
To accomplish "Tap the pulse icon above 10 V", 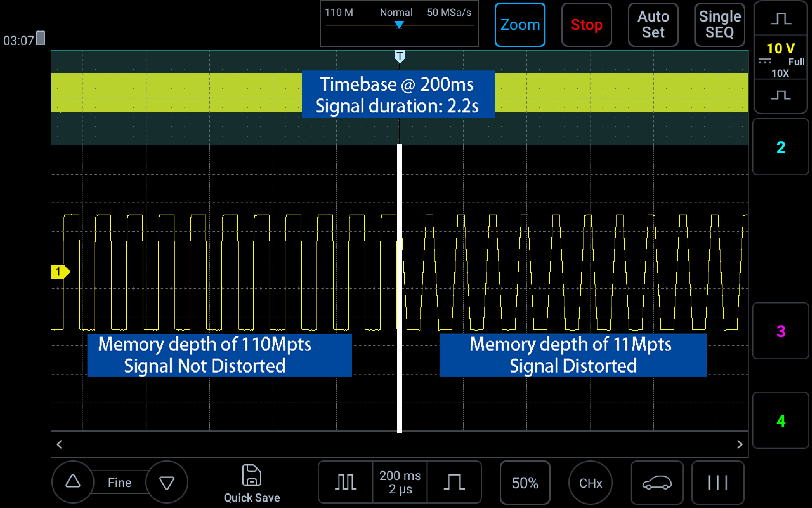I will (780, 18).
